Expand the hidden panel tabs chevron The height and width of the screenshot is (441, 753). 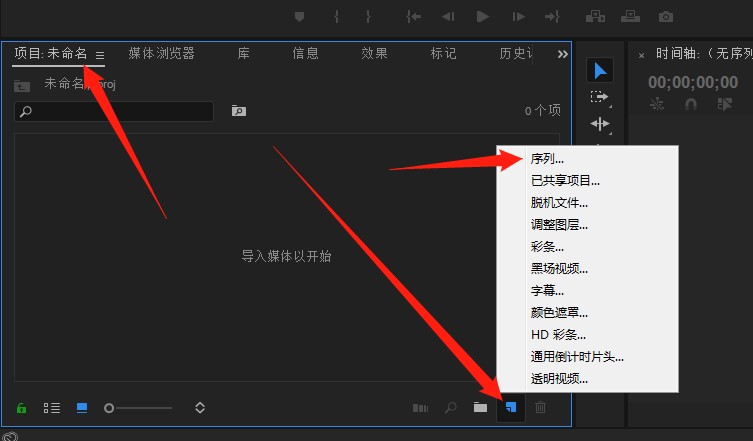click(x=563, y=54)
